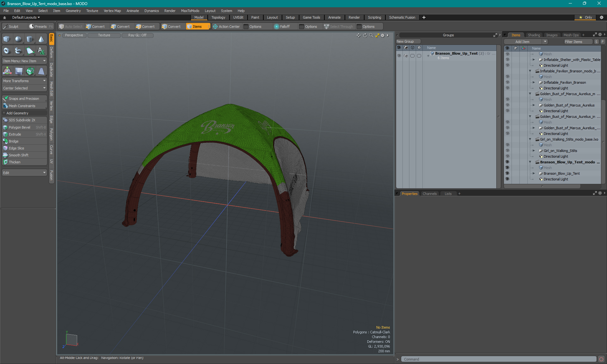Open the Center Selected dropdown
Screen dimensions: 607x364
(x=24, y=88)
